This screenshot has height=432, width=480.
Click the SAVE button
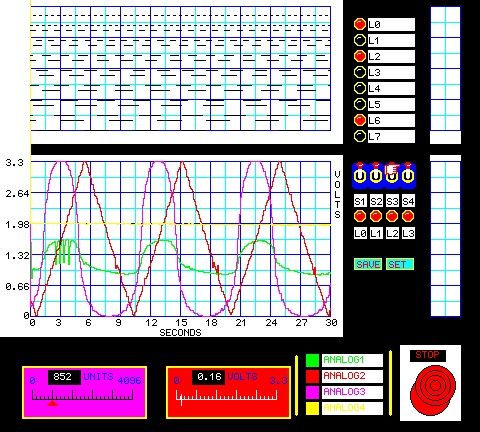point(368,264)
